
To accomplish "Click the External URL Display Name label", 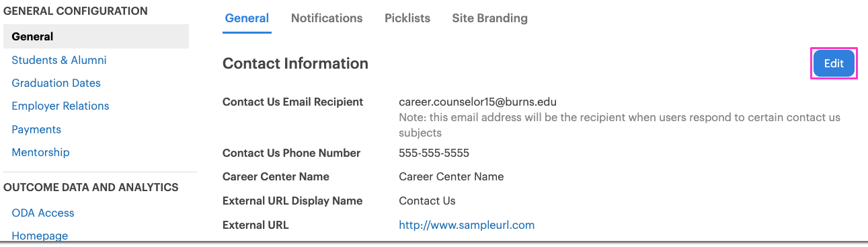I will [292, 201].
